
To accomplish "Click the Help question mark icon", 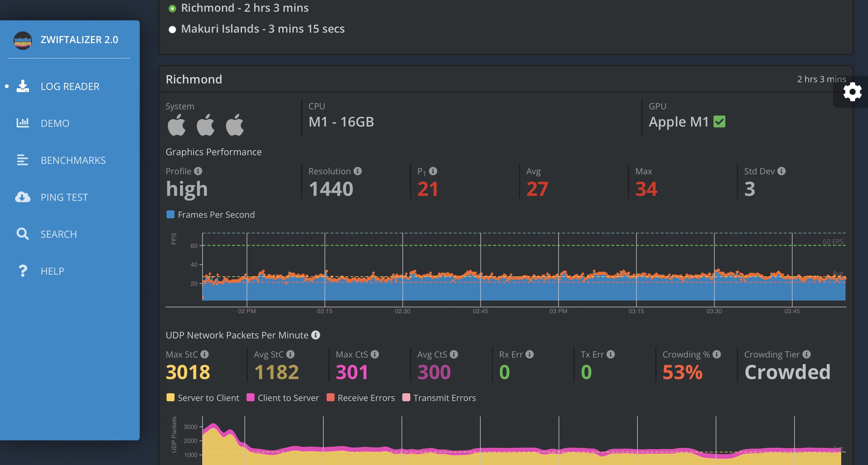I will click(22, 271).
